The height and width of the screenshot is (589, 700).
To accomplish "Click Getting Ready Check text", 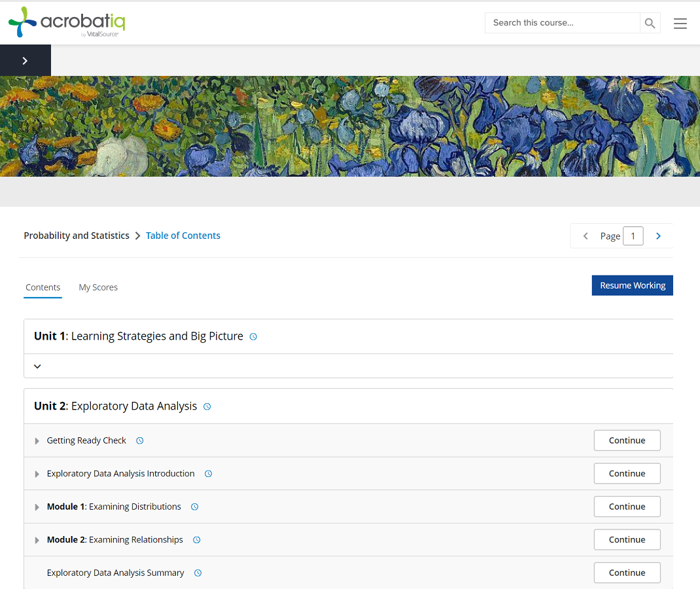I will coord(86,440).
